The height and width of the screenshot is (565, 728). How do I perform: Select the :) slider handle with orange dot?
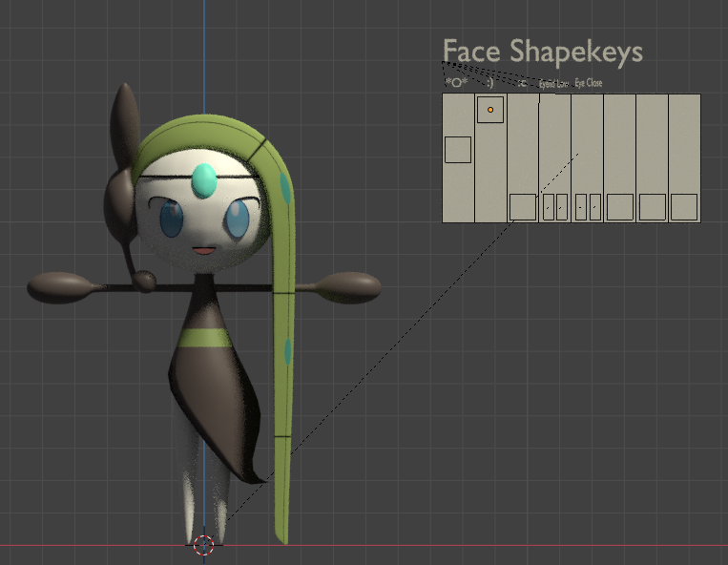(x=490, y=110)
